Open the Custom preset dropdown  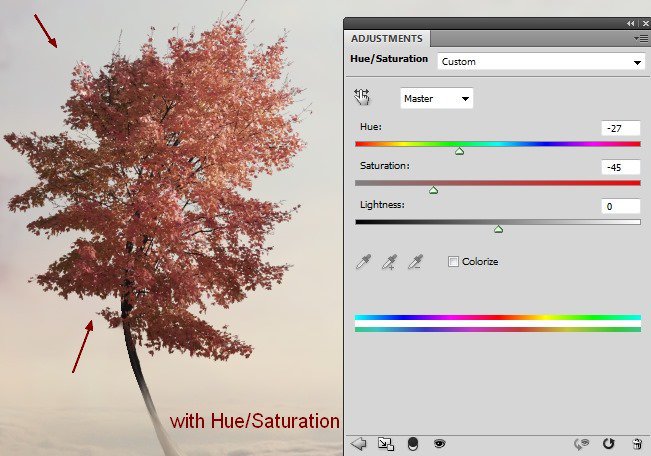tap(540, 61)
